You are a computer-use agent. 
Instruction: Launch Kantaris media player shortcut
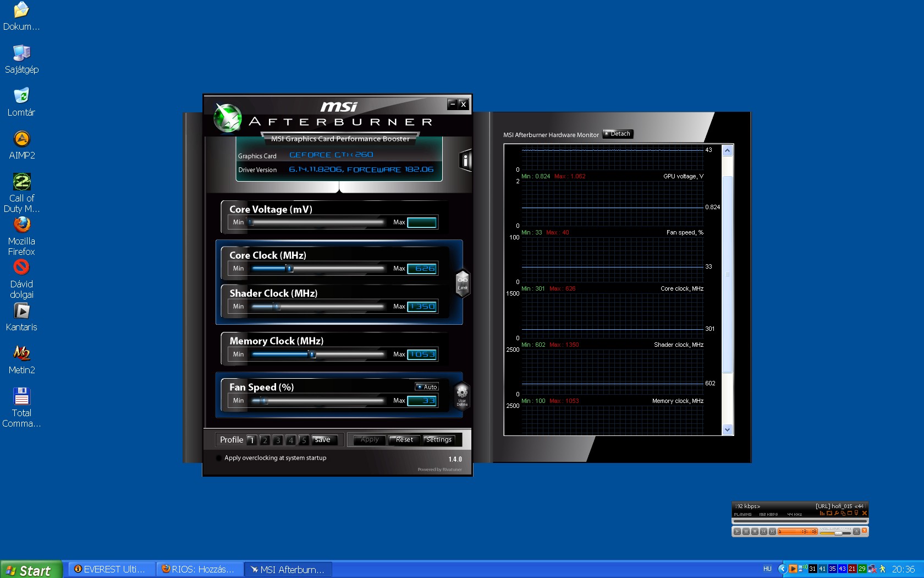pyautogui.click(x=21, y=317)
